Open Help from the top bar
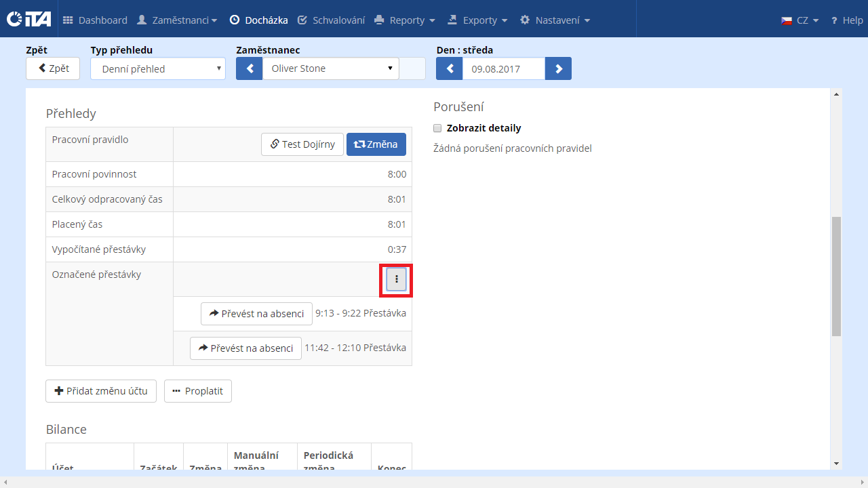The height and width of the screenshot is (488, 868). 846,20
